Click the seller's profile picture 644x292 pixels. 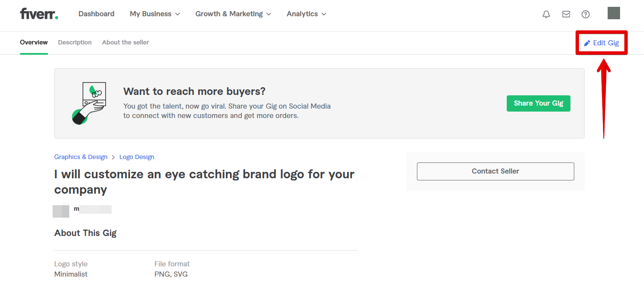61,210
